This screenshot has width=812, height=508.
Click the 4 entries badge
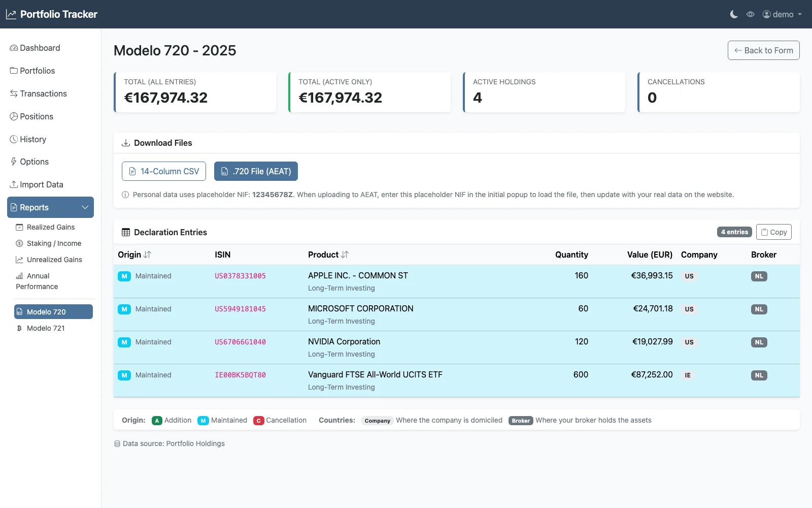tap(734, 232)
